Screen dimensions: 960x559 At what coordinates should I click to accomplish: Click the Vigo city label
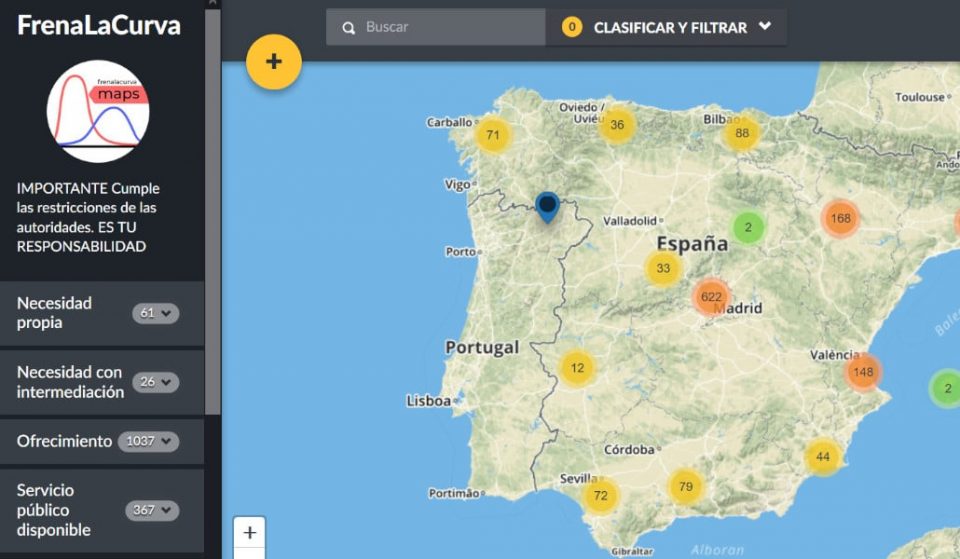click(457, 184)
